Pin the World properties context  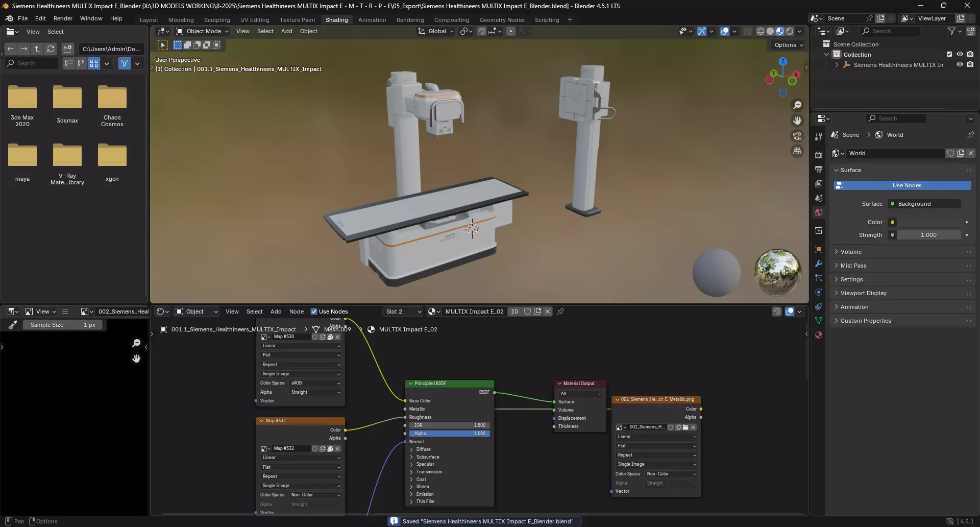[x=971, y=135]
